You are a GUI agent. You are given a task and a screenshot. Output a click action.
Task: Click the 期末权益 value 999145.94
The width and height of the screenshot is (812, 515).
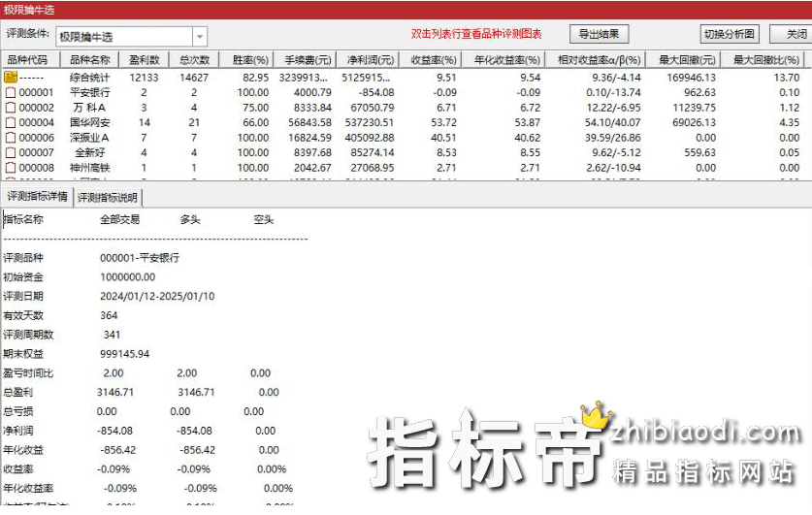pos(125,354)
